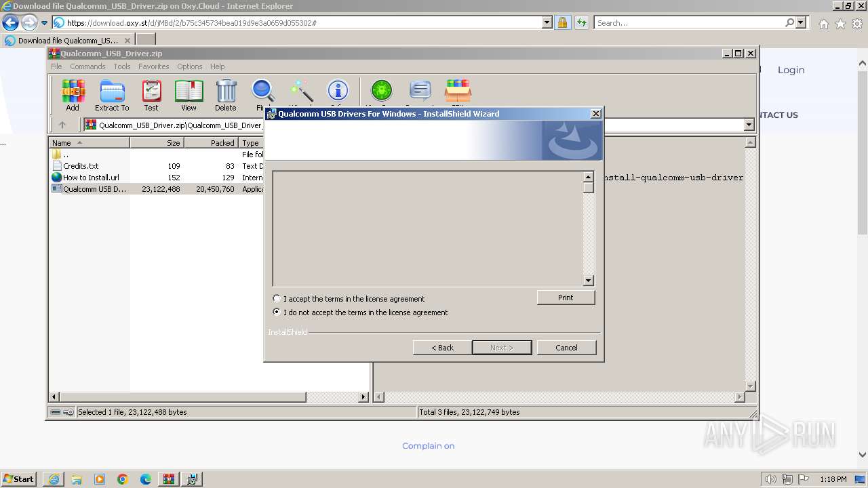Open Internet Explorer tools gear icon

coord(856,24)
